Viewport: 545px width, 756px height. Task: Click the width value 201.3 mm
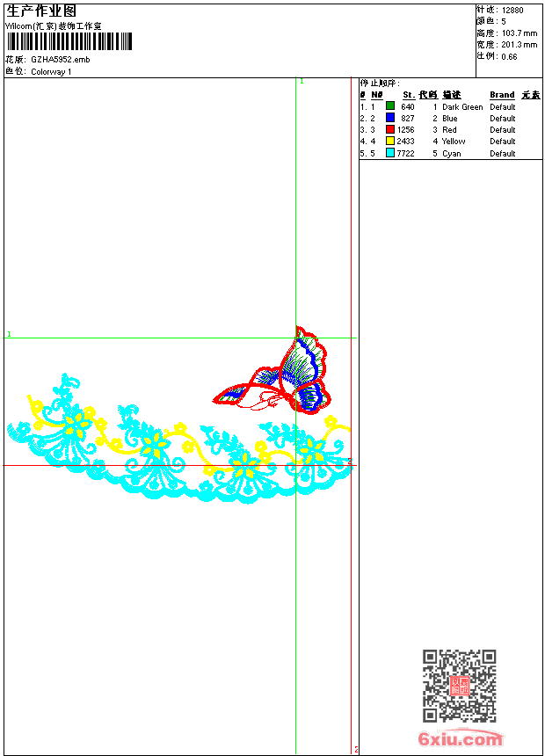pos(519,45)
